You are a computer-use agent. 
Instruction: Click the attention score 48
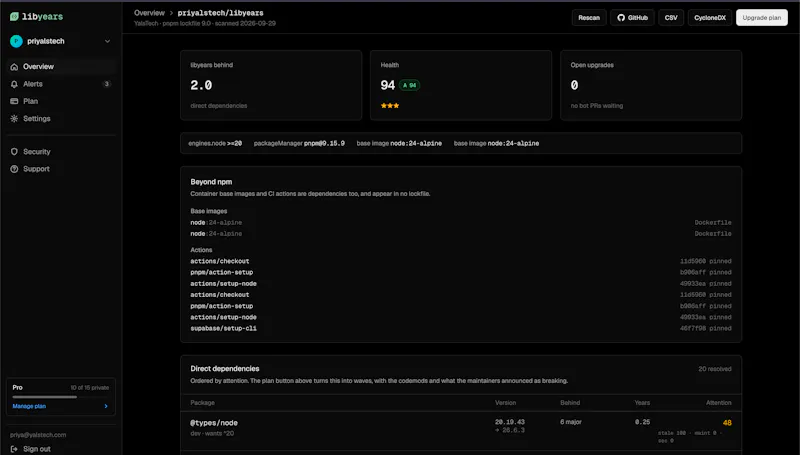tap(727, 423)
